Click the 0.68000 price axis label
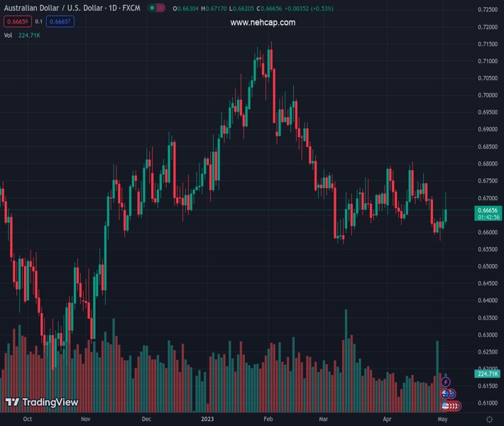Image resolution: width=504 pixels, height=426 pixels. 488,163
